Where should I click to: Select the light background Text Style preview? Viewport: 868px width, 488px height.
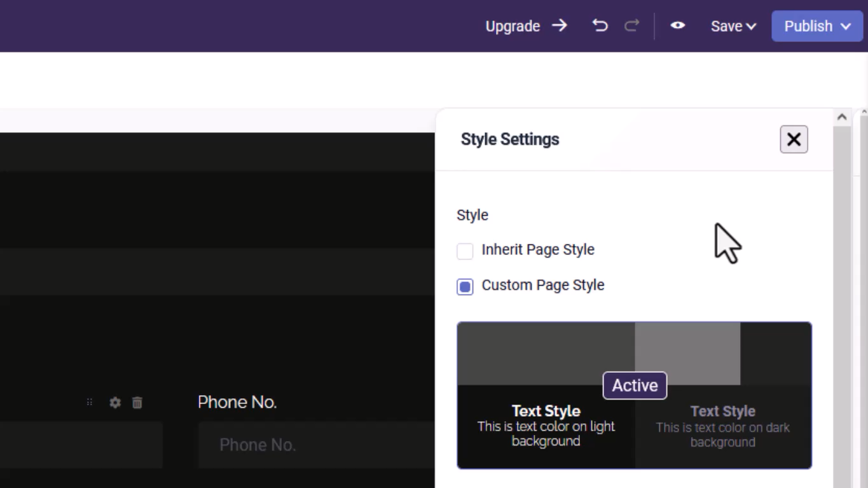point(546,426)
